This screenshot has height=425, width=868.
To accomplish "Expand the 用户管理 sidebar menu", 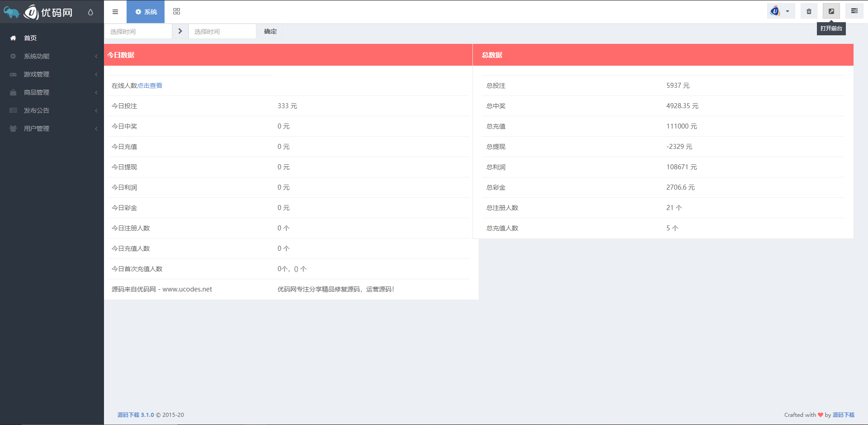I will [37, 128].
